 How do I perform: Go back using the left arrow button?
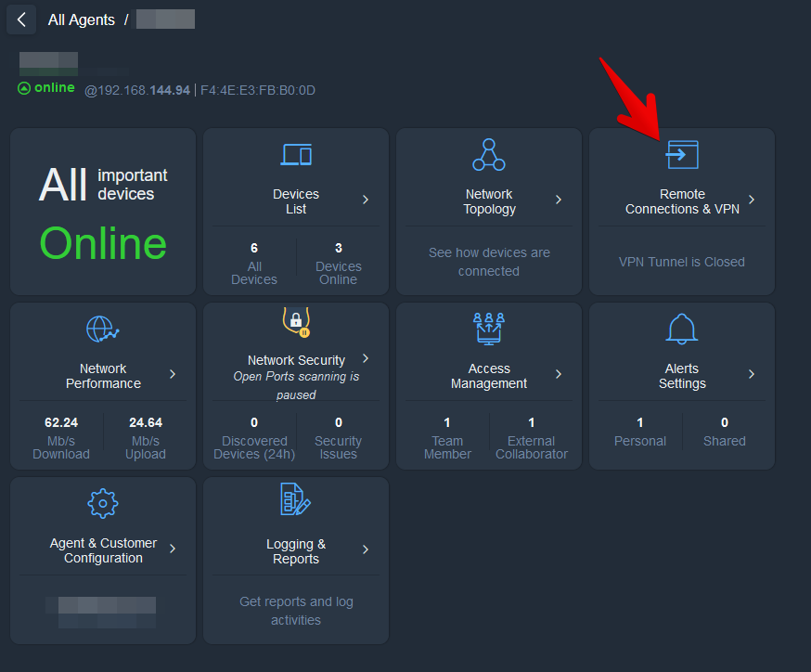click(21, 19)
